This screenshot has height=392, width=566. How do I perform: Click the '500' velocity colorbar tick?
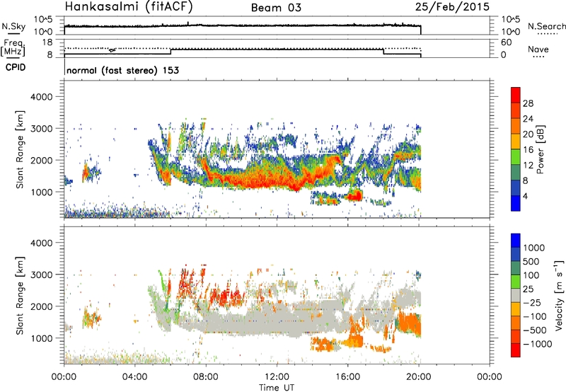[531, 261]
